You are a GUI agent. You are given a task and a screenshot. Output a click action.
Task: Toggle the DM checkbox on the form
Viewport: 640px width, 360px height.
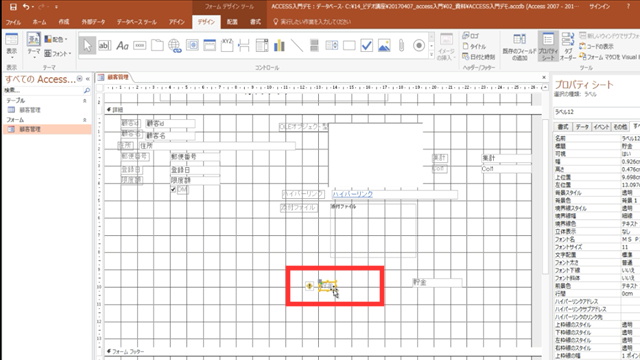[173, 189]
